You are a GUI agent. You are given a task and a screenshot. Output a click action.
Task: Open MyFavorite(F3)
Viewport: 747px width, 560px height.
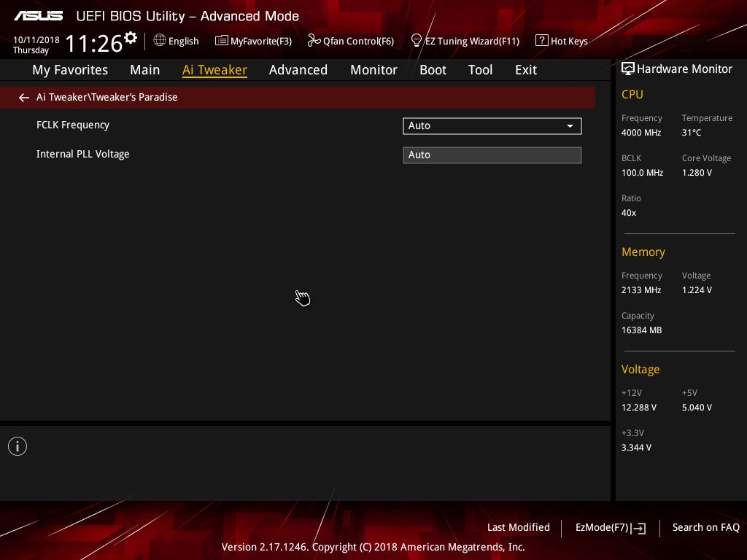[x=253, y=41]
